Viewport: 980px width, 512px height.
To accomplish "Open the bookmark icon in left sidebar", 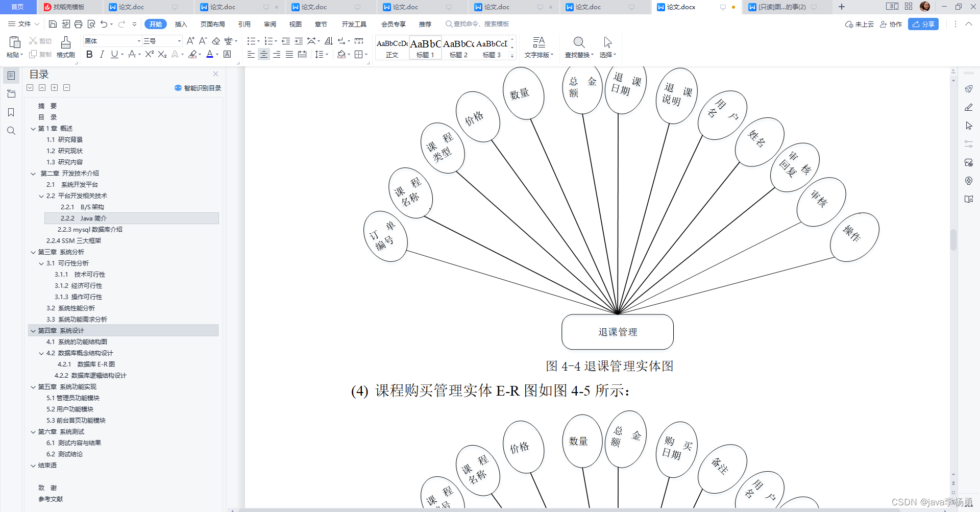I will tap(11, 112).
